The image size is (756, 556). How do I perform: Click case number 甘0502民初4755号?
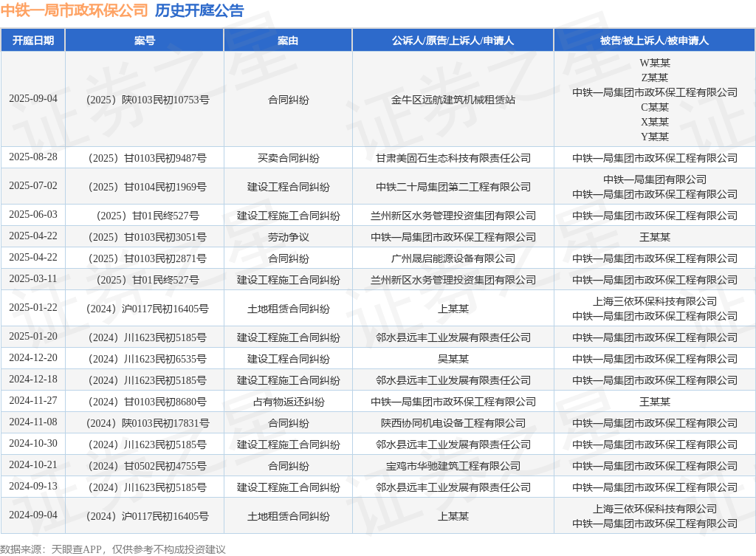[x=165, y=467]
